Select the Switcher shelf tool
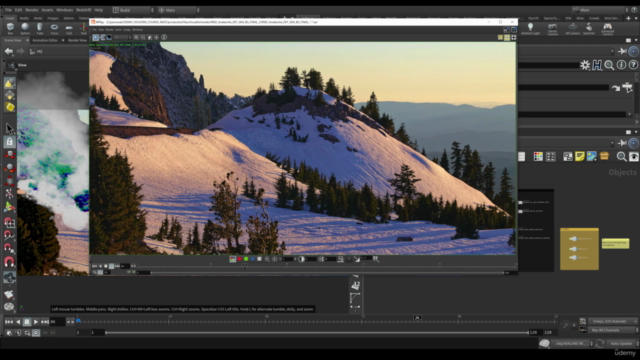Screen dimensions: 640x360 pos(589,29)
